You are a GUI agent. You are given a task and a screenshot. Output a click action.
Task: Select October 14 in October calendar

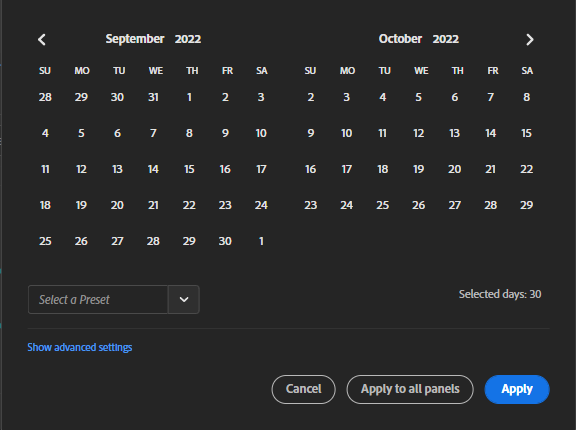(490, 133)
